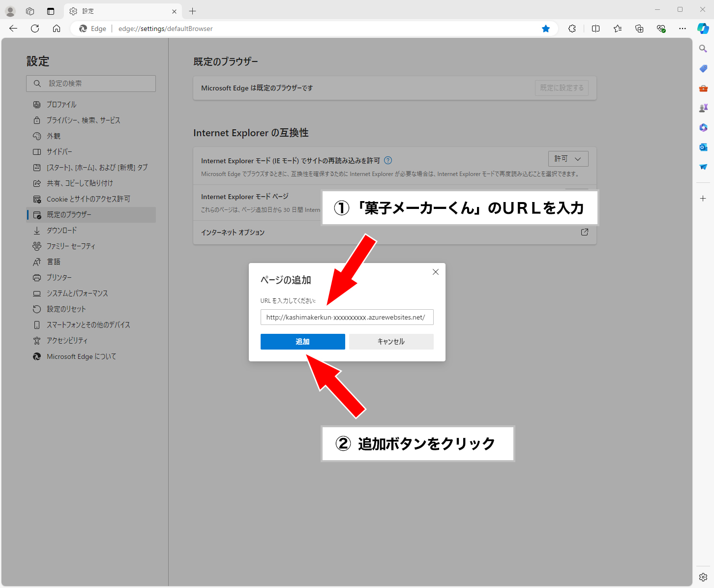Click the profile avatar icon
The image size is (714, 588).
[x=10, y=11]
